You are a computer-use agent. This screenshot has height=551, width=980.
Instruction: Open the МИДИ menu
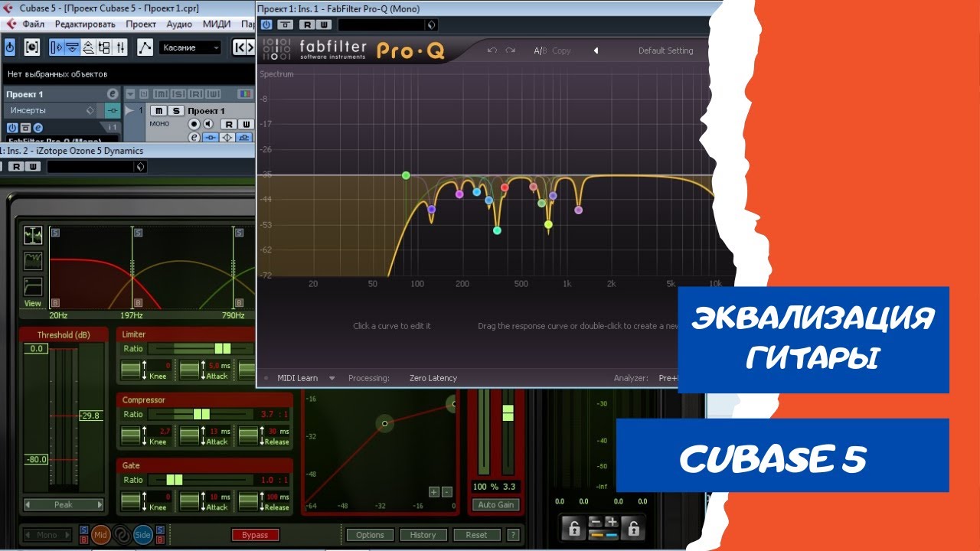[217, 24]
